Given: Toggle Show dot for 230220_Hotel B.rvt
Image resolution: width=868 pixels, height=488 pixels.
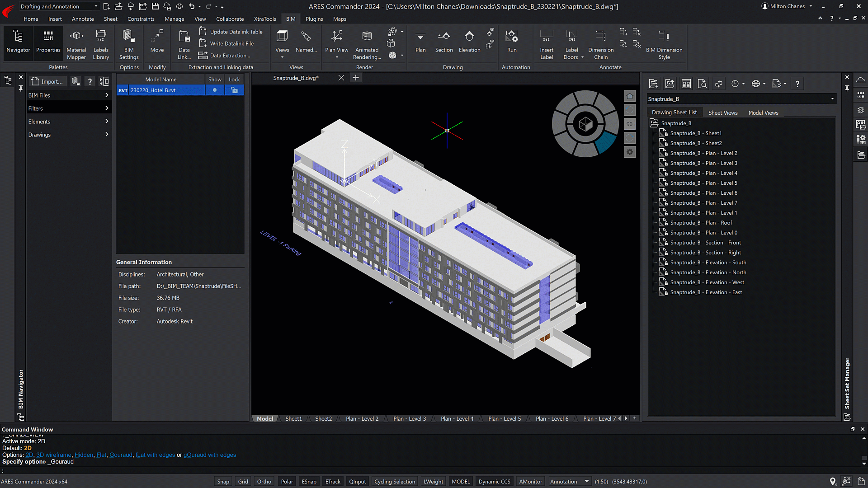Looking at the screenshot, I should [x=215, y=90].
